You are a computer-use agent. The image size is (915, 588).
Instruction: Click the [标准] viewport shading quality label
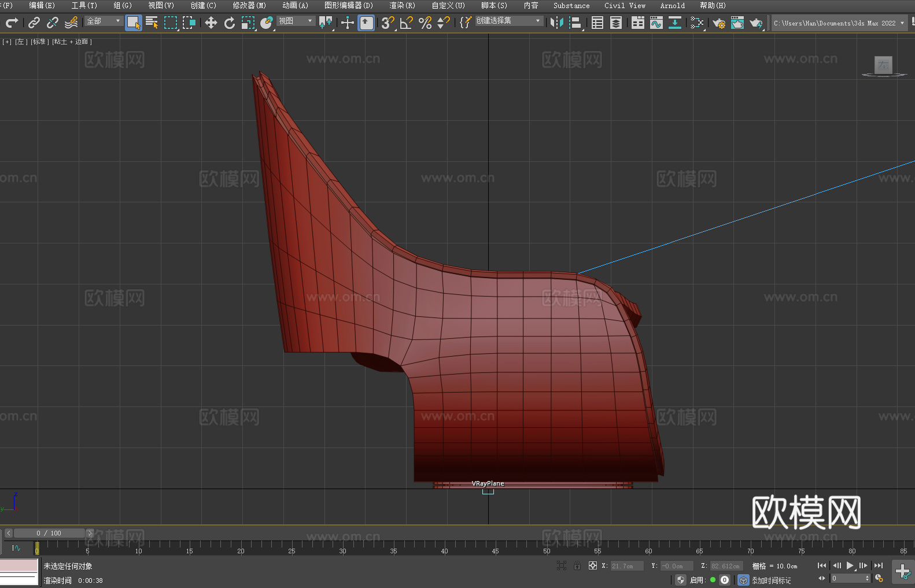coord(40,42)
